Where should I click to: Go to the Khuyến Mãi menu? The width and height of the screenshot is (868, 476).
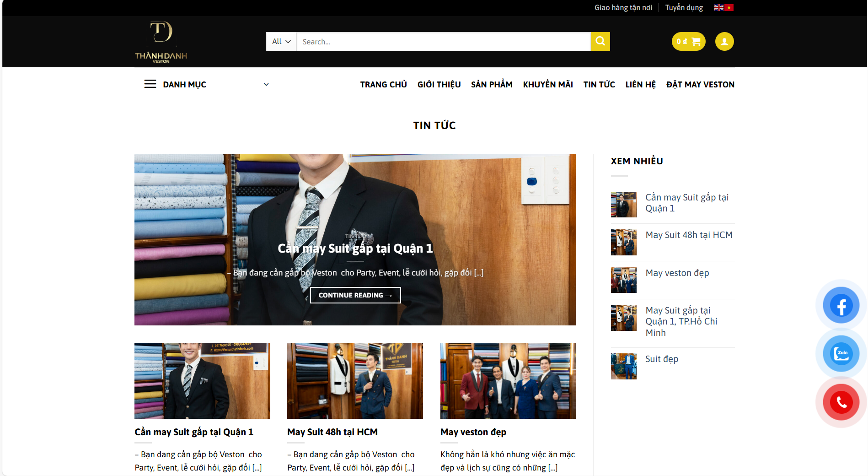tap(547, 85)
